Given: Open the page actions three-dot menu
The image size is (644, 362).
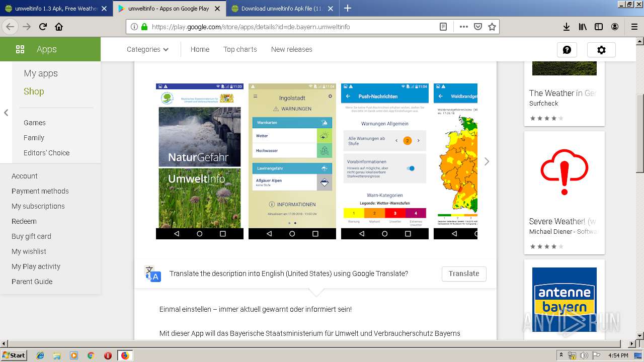Looking at the screenshot, I should point(464,27).
